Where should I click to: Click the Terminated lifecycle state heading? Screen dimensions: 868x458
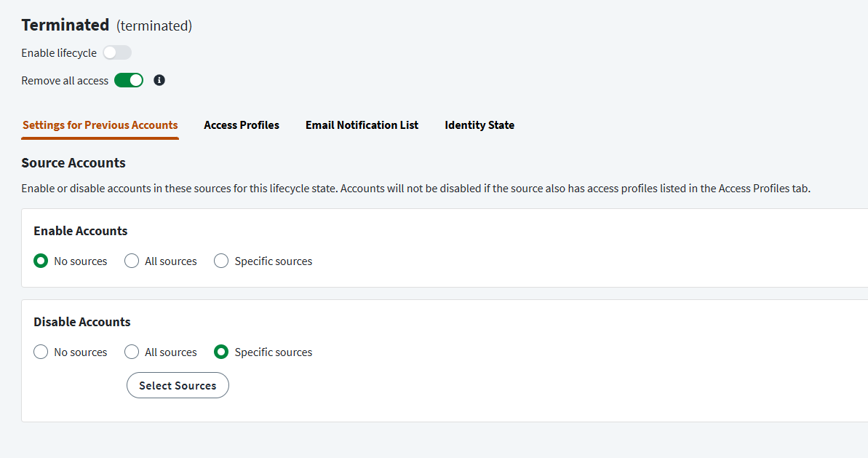[x=65, y=25]
